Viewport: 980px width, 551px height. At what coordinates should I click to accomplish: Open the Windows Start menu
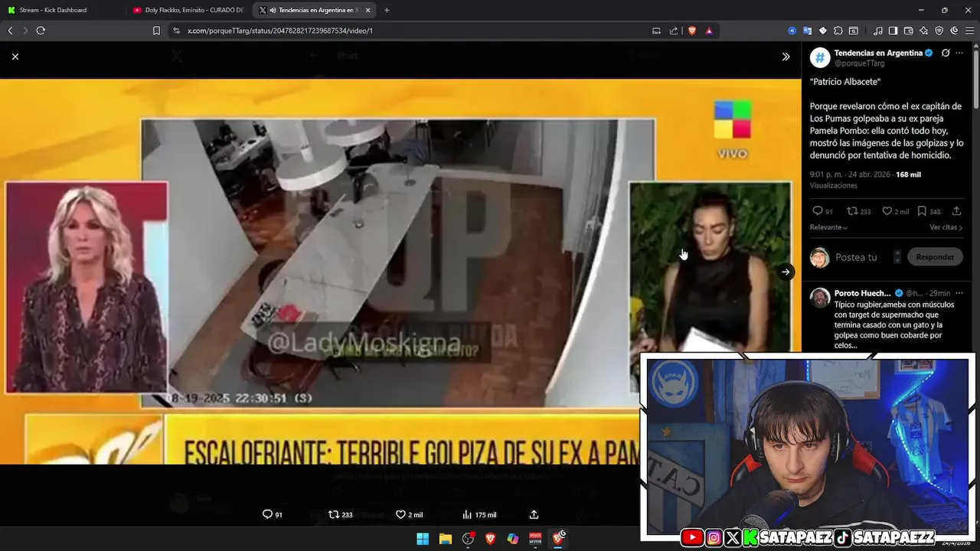(x=423, y=539)
